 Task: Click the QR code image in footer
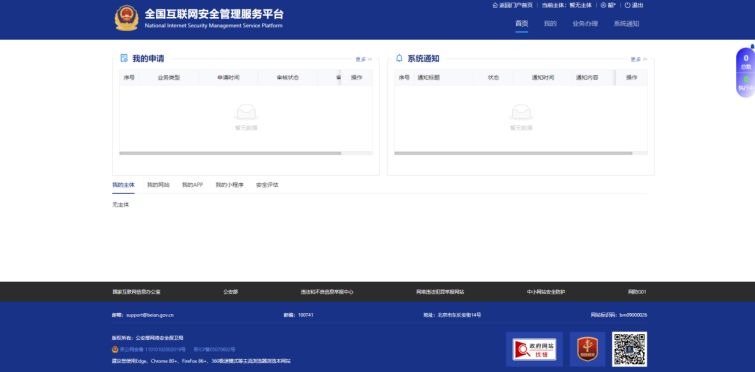pos(629,349)
